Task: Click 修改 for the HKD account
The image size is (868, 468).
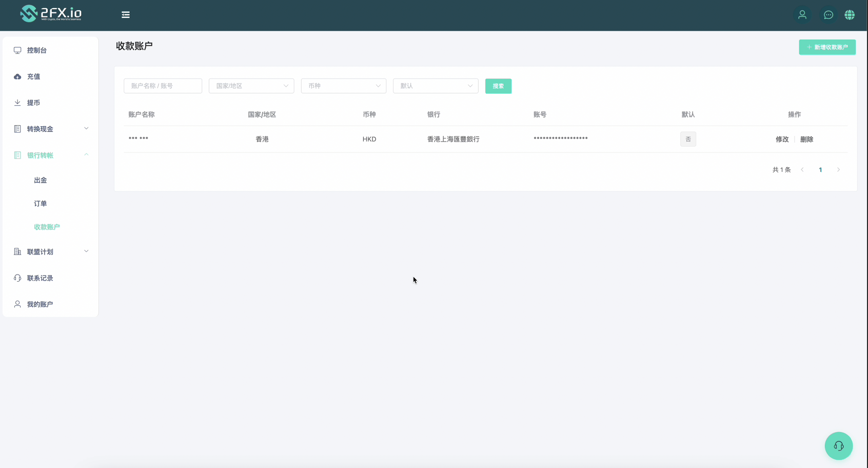Action: tap(782, 139)
